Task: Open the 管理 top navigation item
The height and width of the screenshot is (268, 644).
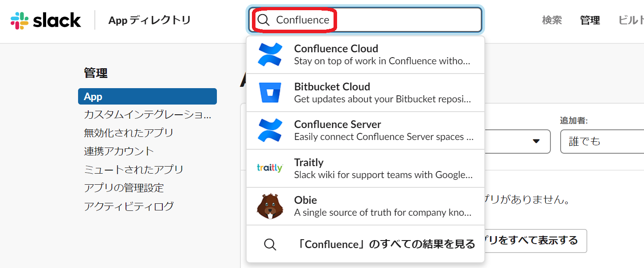Action: [590, 20]
